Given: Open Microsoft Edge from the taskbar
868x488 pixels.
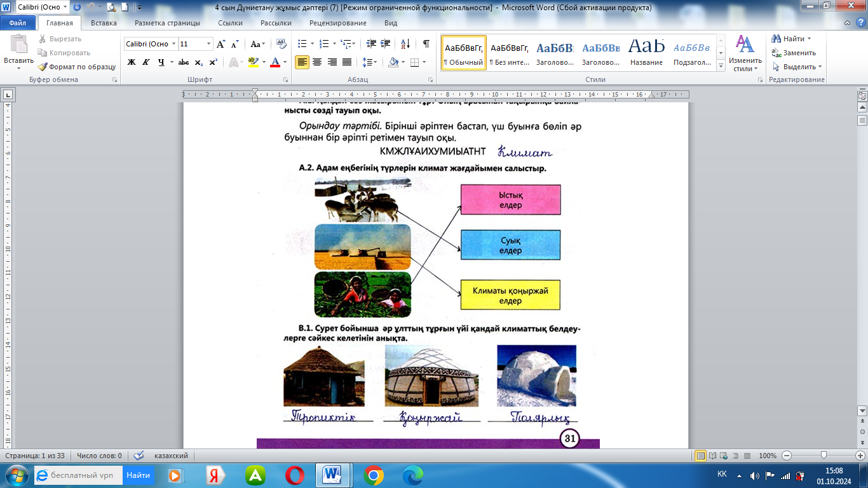Looking at the screenshot, I should (x=413, y=475).
